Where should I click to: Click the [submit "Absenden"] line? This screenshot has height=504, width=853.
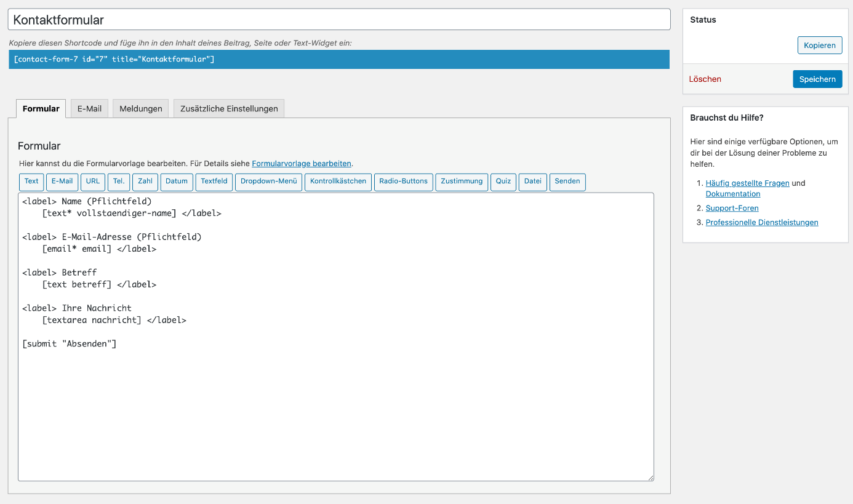(x=69, y=344)
